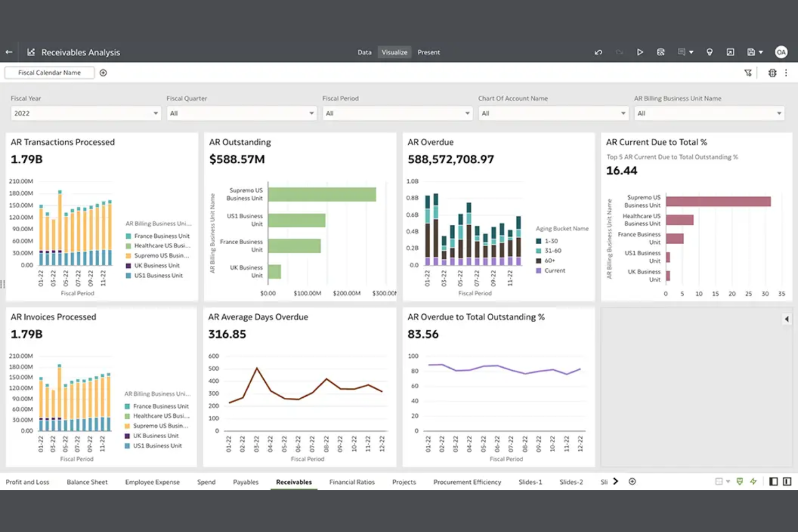This screenshot has height=532, width=798.
Task: Click the Current aging bucket legend entry
Action: 551,271
